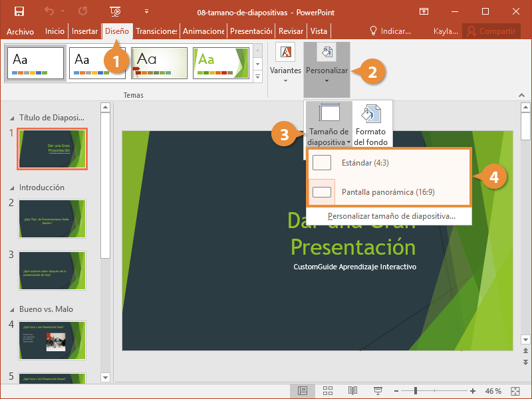Viewport: 532px width, 399px height.
Task: Open Personalizar tamaño de diapositiva dialog
Action: coord(391,216)
